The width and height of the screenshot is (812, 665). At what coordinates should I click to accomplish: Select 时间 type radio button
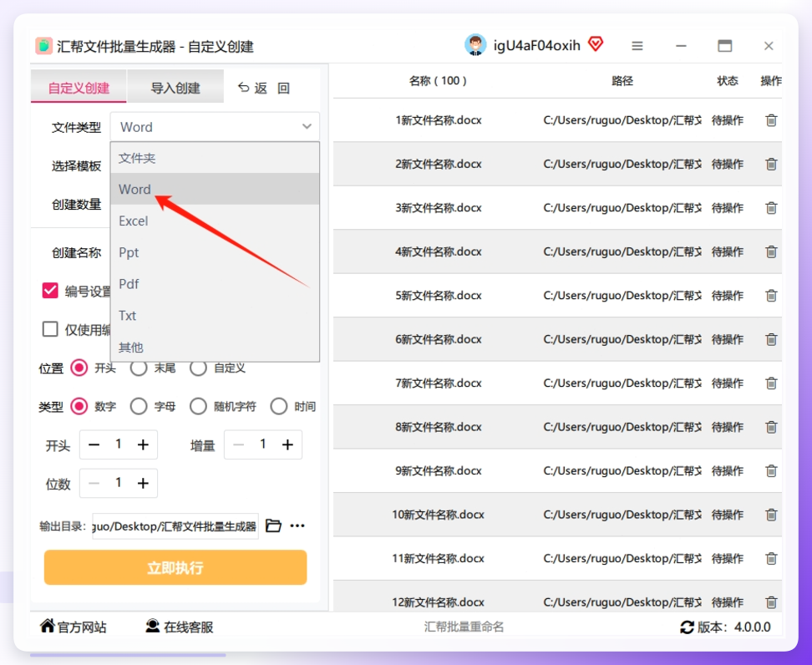tap(279, 407)
